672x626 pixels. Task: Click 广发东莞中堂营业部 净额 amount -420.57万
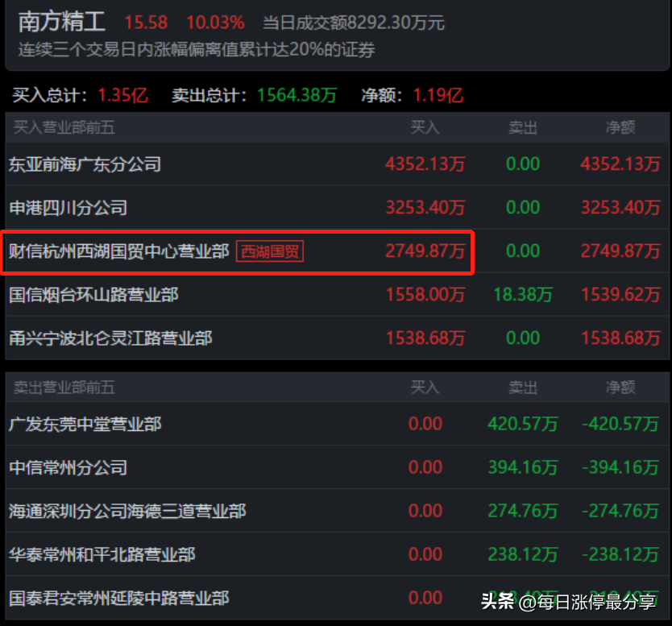[x=620, y=425]
